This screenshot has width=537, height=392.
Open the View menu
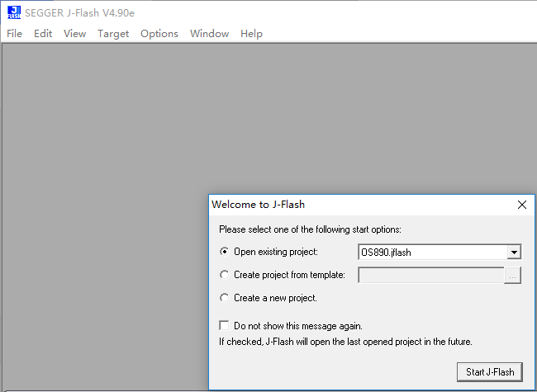[x=74, y=34]
